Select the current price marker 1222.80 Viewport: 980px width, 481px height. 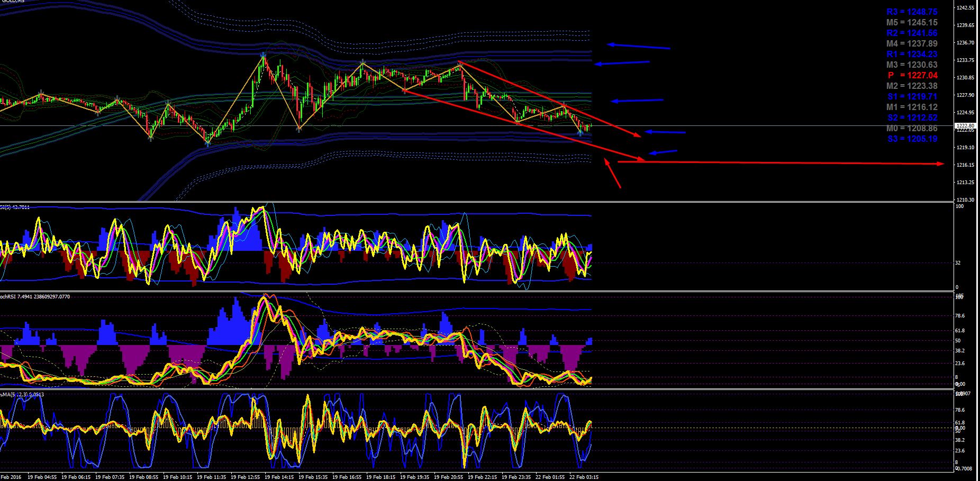[x=965, y=125]
